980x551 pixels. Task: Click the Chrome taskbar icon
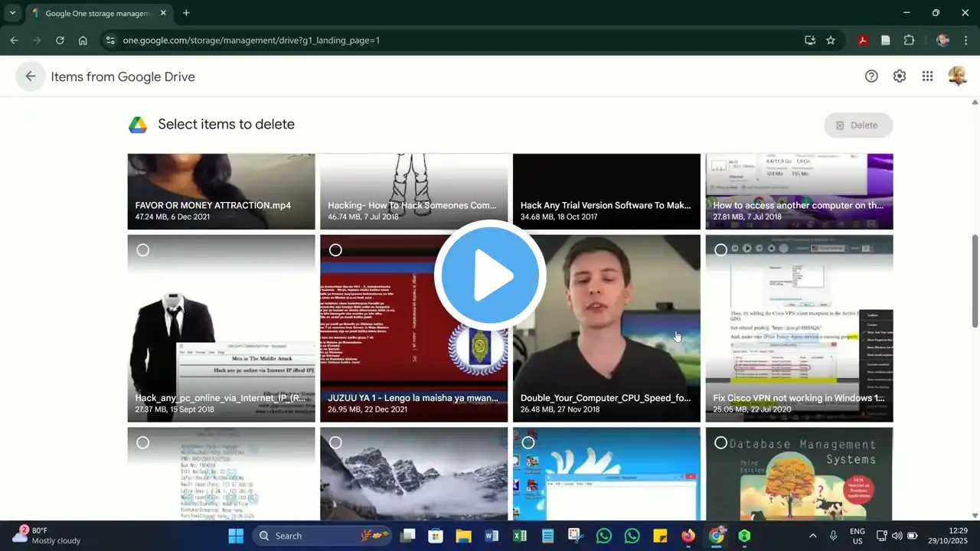[x=716, y=536]
